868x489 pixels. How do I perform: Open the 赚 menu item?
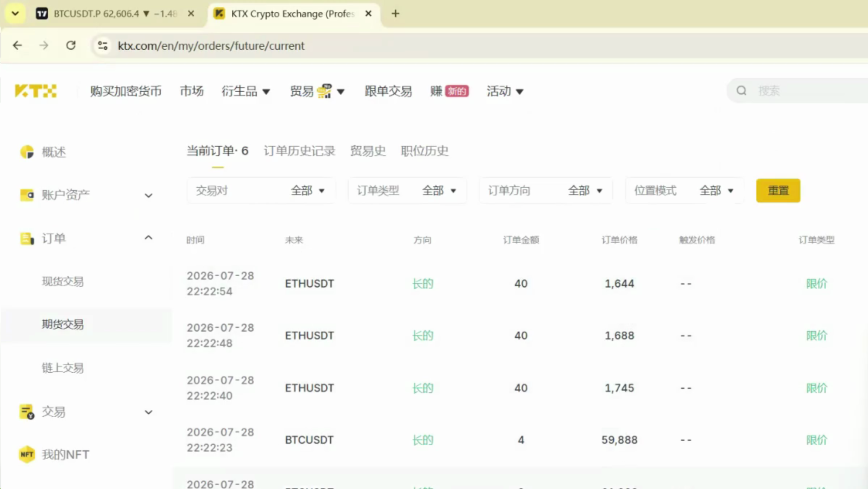pyautogui.click(x=436, y=91)
